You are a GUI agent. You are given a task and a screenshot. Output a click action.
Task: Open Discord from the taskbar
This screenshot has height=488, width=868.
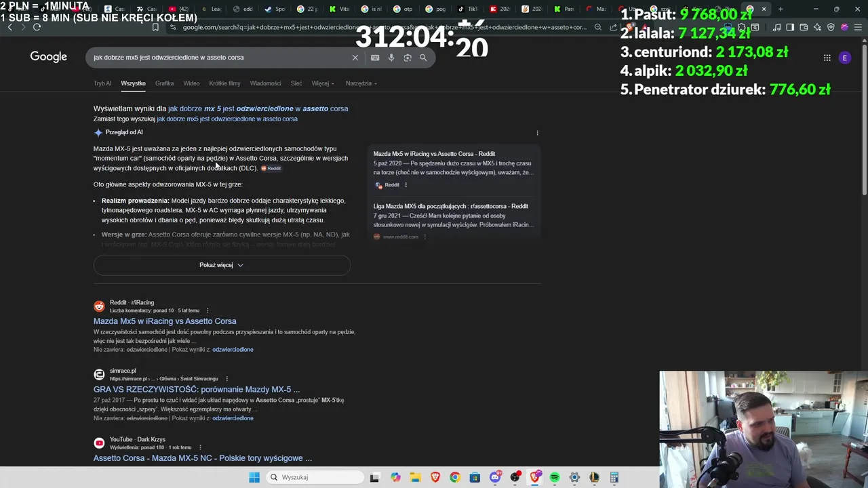495,477
